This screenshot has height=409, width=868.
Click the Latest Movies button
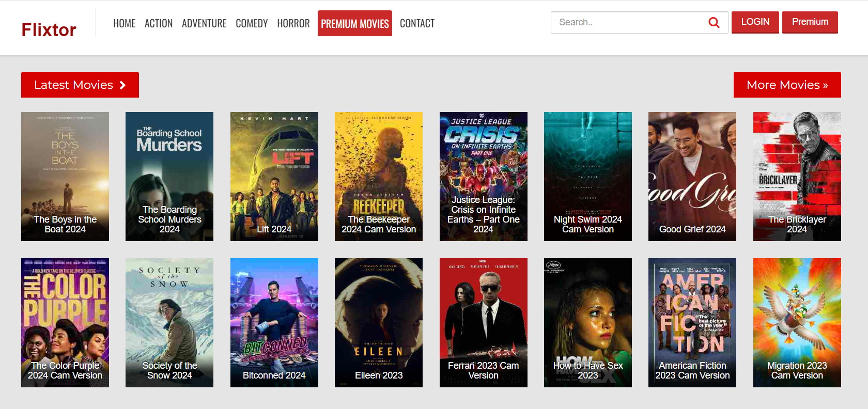pyautogui.click(x=80, y=85)
